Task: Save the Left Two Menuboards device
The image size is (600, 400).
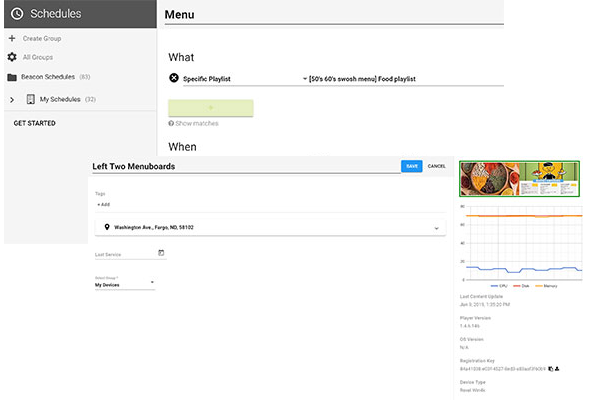Action: pyautogui.click(x=412, y=166)
